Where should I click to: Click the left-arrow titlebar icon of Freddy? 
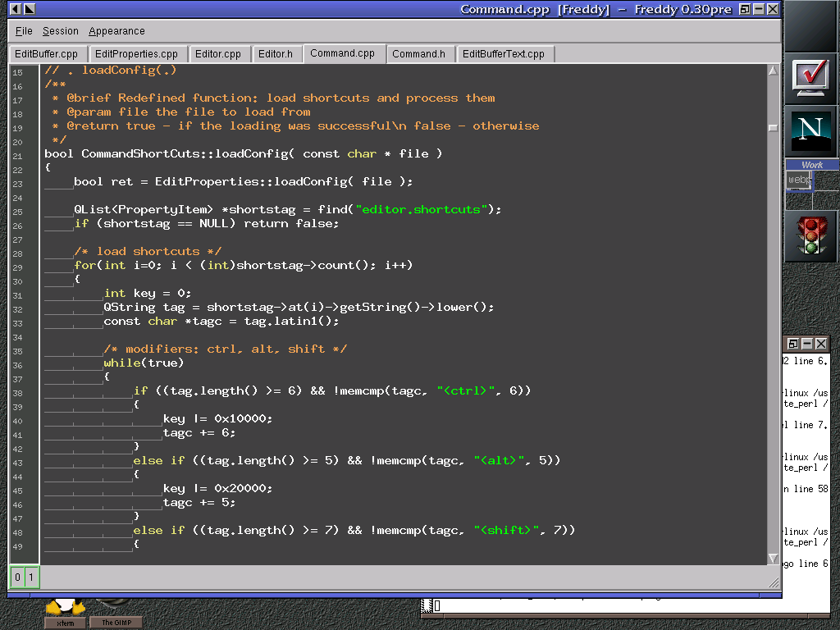coord(15,9)
